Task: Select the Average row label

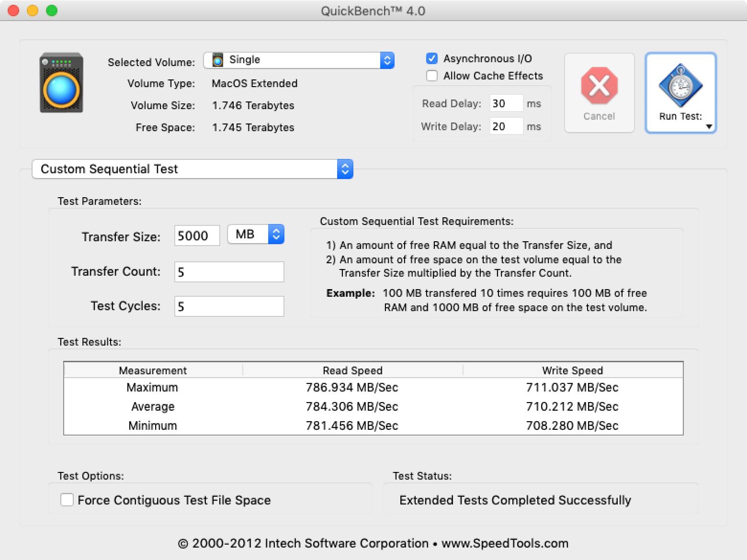Action: [x=153, y=406]
